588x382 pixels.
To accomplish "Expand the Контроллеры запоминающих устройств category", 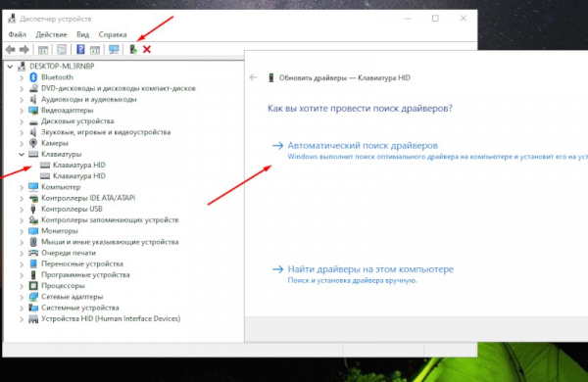I will (22, 220).
